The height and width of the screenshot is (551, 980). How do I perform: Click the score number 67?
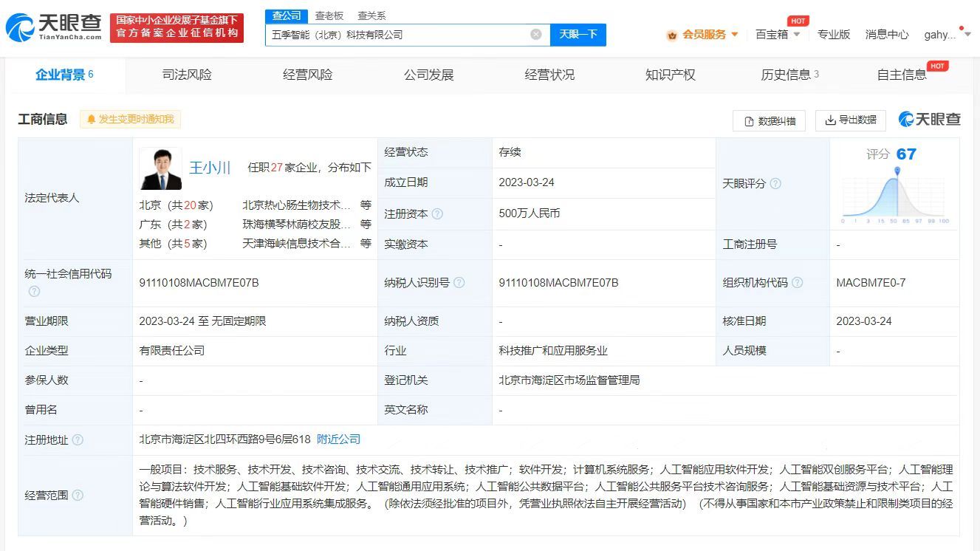coord(906,154)
